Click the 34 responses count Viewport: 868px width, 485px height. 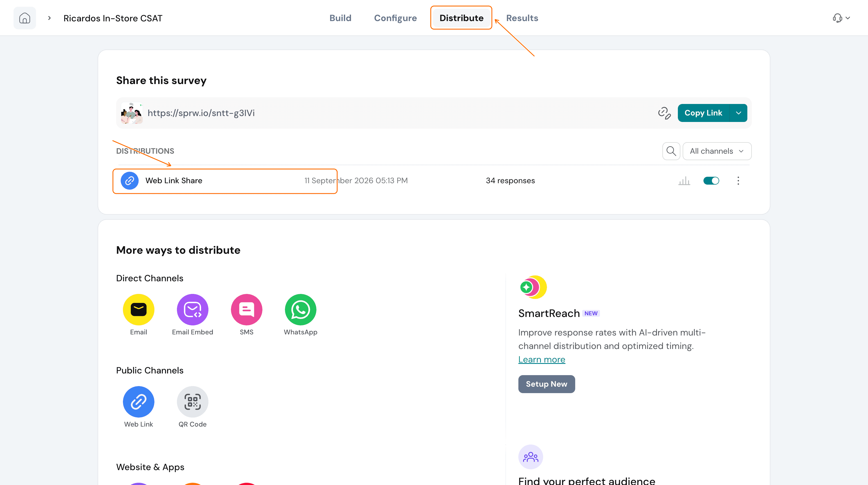point(510,181)
